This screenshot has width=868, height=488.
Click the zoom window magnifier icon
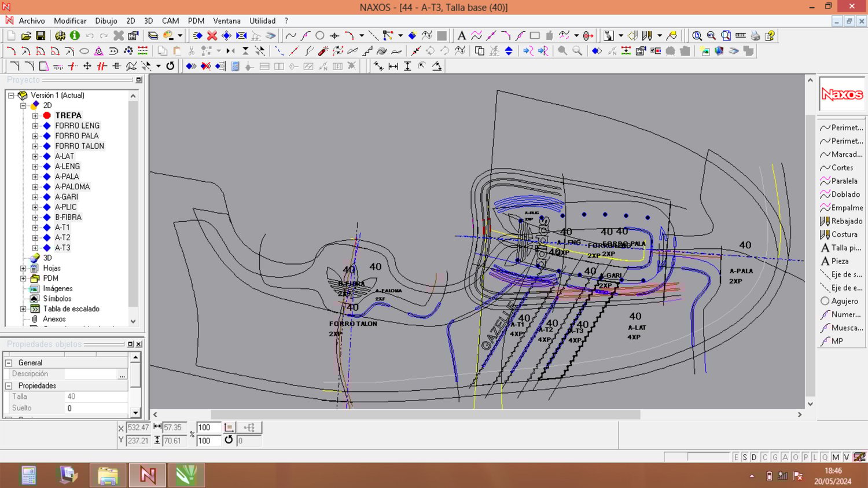point(697,35)
